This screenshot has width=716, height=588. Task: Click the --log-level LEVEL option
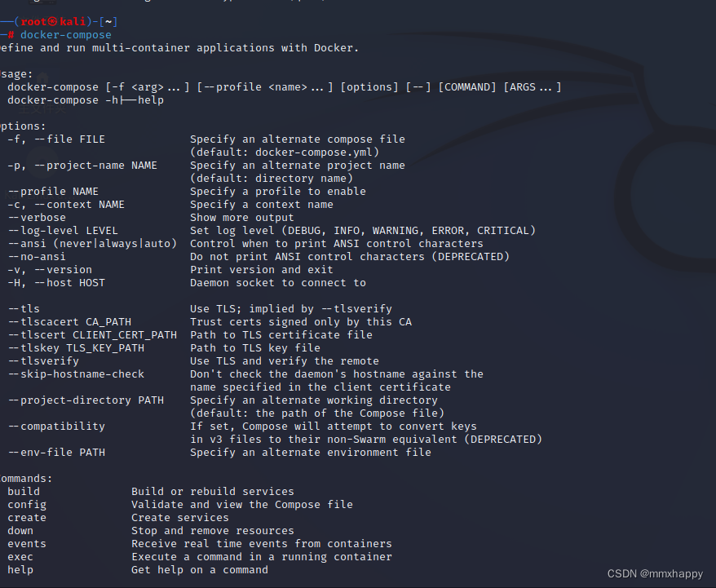pos(63,231)
